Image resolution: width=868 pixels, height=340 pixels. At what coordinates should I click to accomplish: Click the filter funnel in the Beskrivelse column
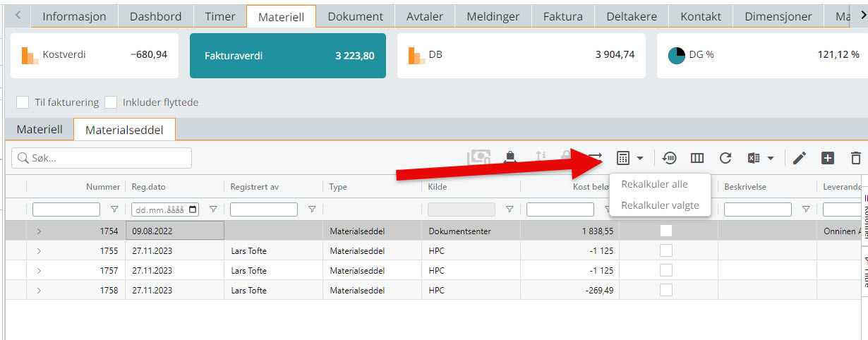(x=806, y=210)
